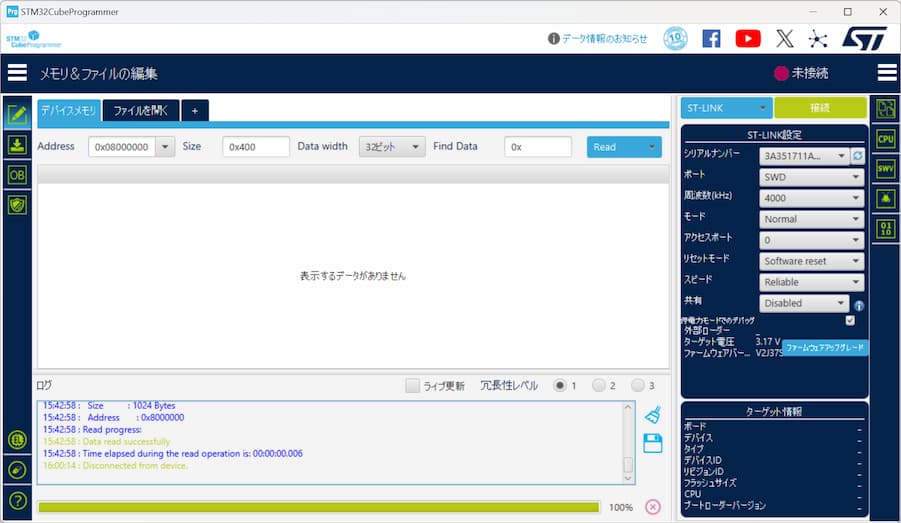The height and width of the screenshot is (523, 901).
Task: Open the 01 10 binary icon
Action: pos(885,229)
